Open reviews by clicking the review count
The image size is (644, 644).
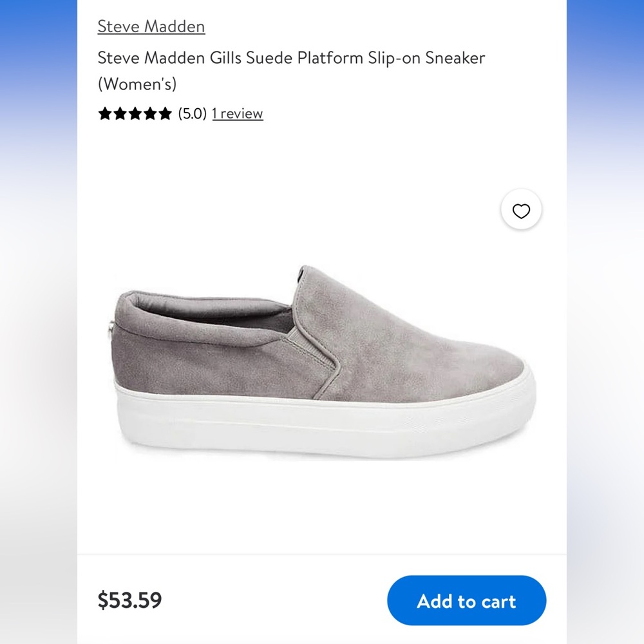click(237, 113)
